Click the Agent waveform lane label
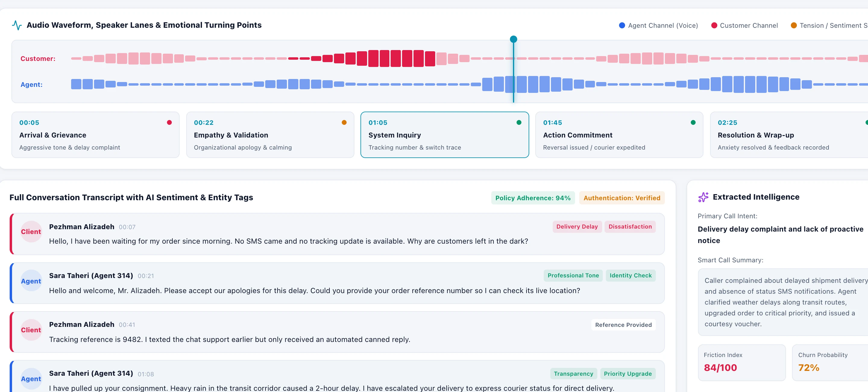Screen dimensions: 868x392 31,85
